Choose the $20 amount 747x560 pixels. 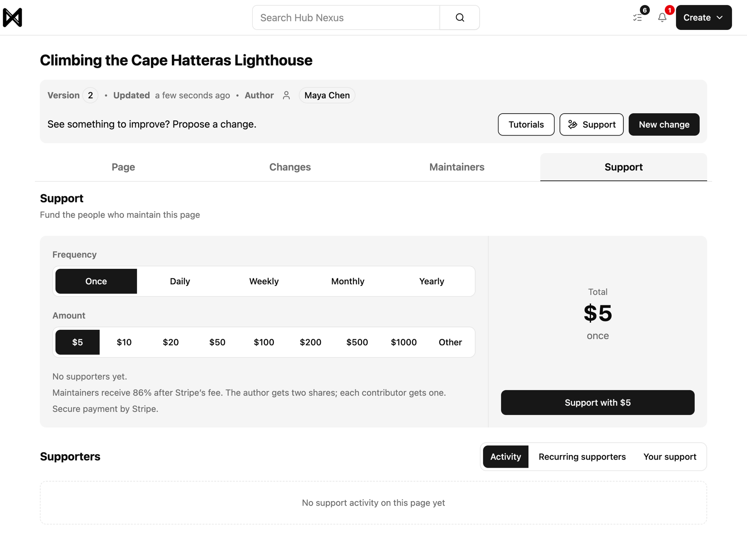pyautogui.click(x=171, y=342)
